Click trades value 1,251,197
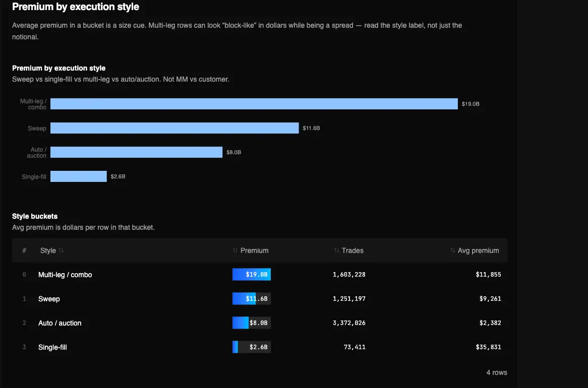This screenshot has width=588, height=388. click(349, 299)
